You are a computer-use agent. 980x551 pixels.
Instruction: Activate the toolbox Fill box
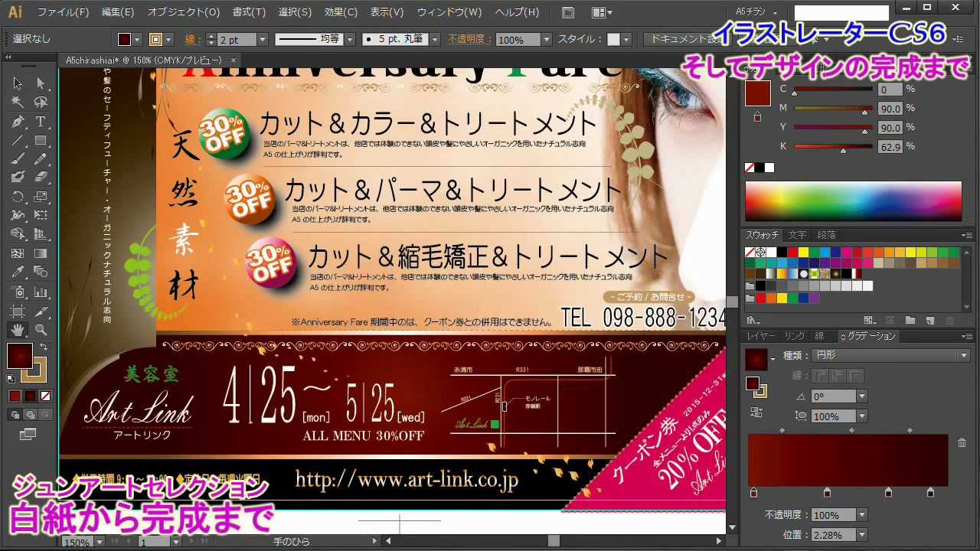point(19,356)
